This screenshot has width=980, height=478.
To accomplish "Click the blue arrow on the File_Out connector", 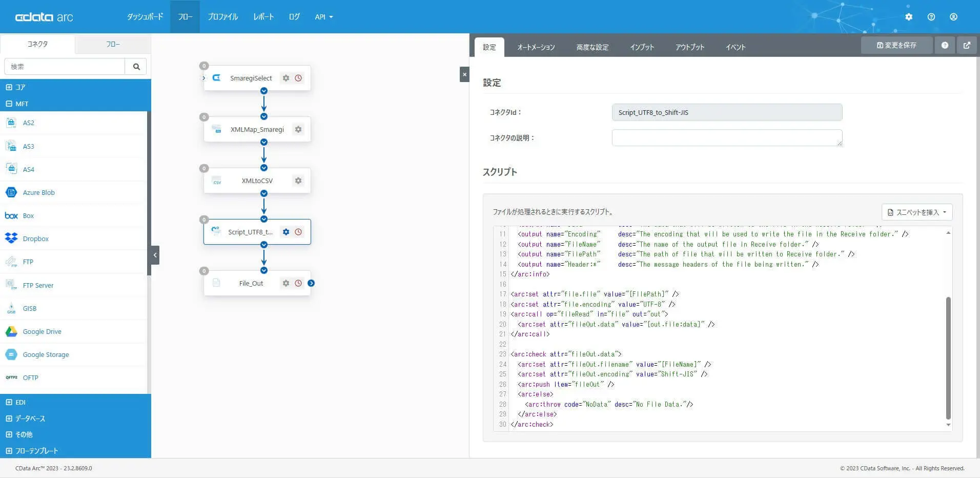I will tap(312, 283).
